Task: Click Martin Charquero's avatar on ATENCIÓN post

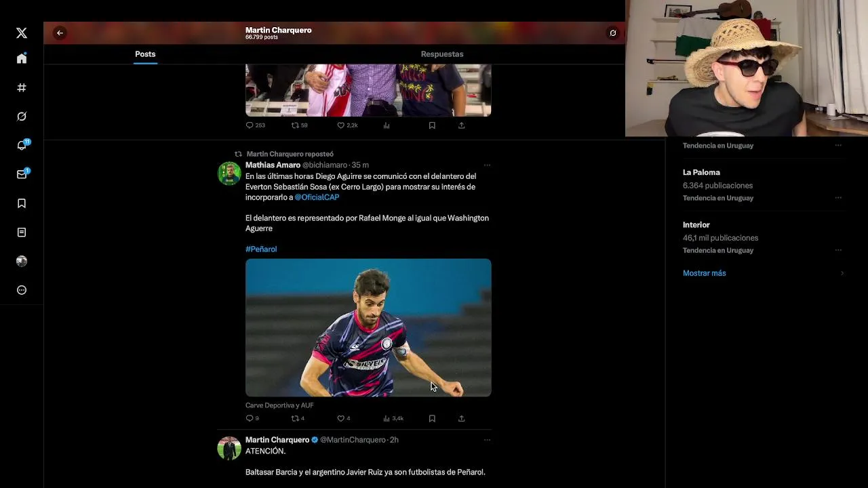Action: (x=229, y=449)
